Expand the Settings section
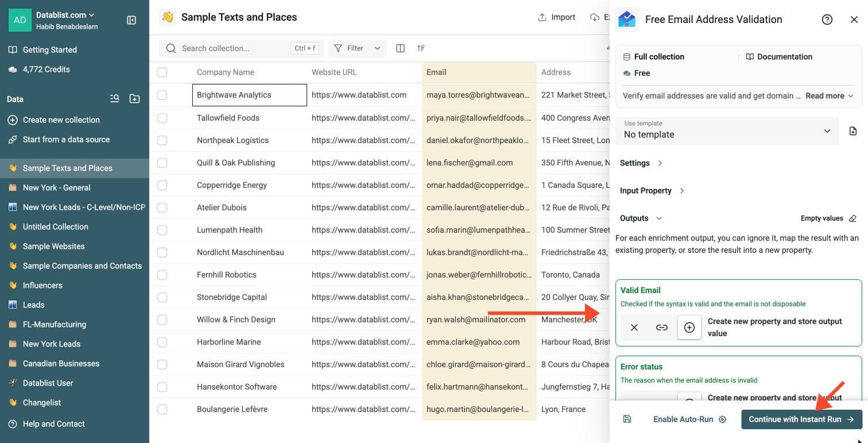This screenshot has width=868, height=443. 641,163
